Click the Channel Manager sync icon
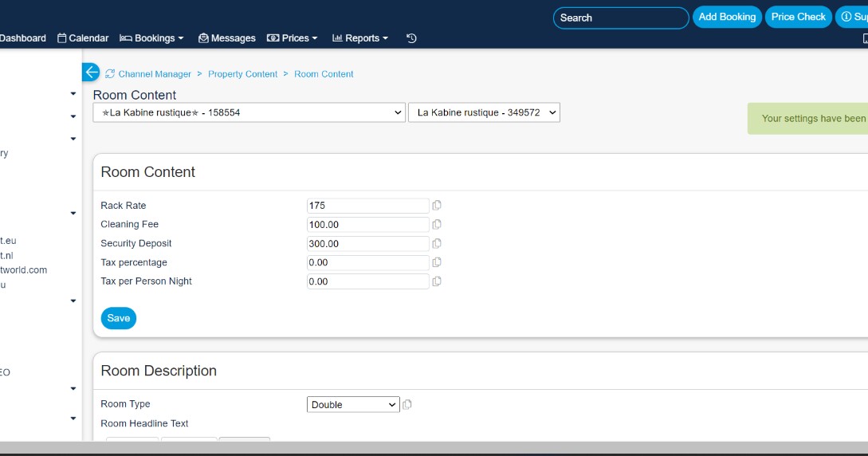 click(110, 73)
